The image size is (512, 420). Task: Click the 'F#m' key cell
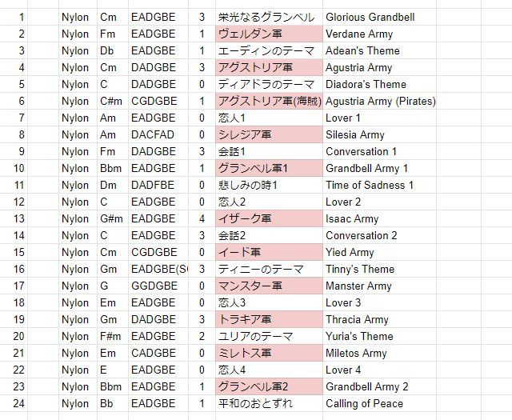[110, 336]
